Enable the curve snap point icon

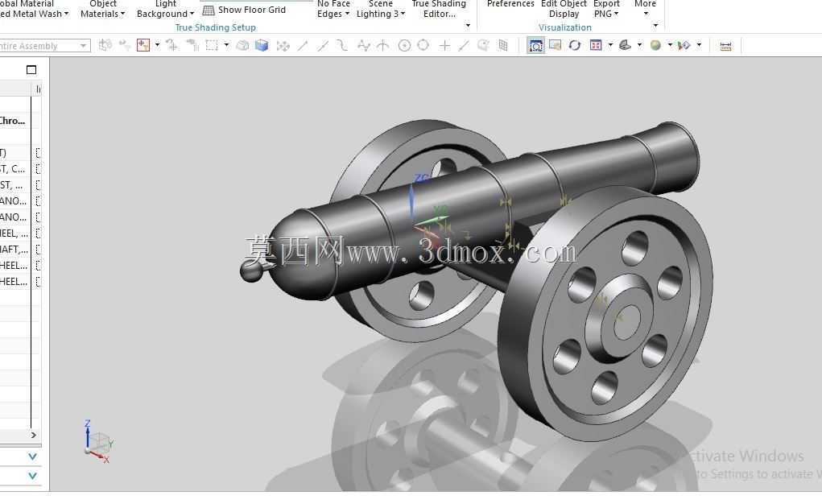(x=342, y=46)
